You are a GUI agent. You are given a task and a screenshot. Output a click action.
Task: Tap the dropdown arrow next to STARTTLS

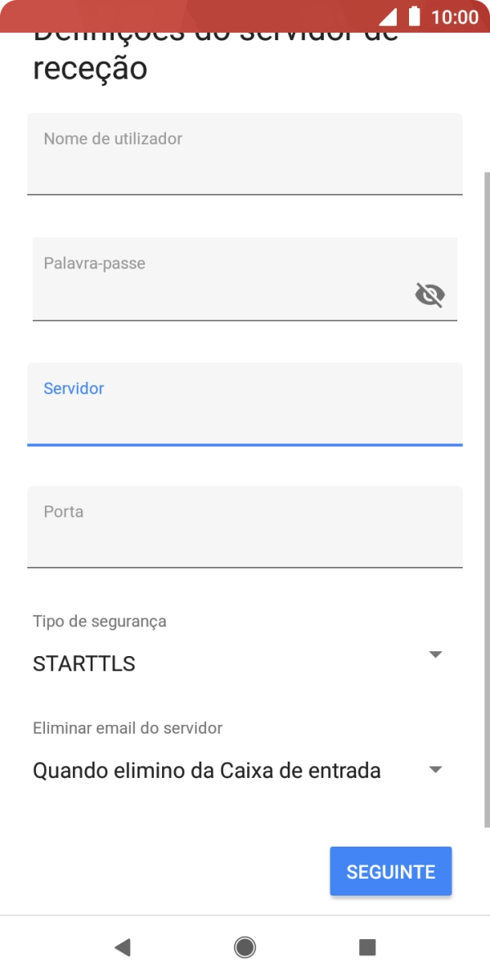[x=435, y=654]
